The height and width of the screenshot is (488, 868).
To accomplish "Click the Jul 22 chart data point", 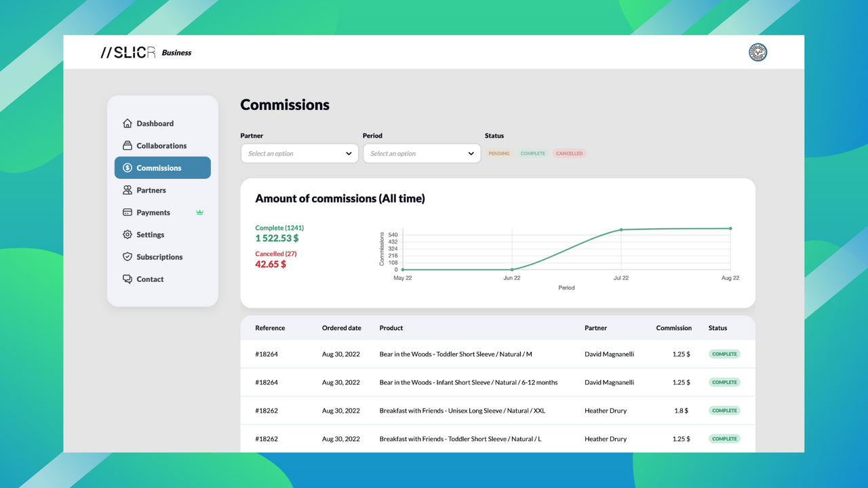I will tap(621, 230).
